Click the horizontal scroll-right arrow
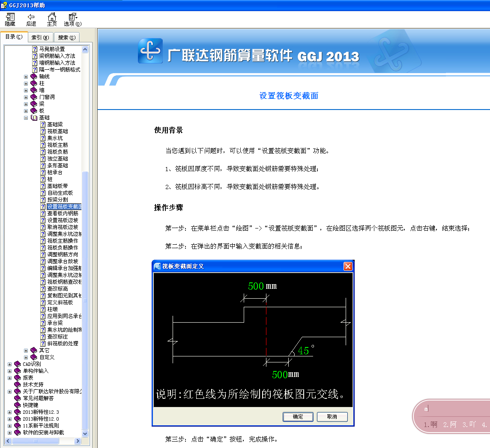The width and height of the screenshot is (490, 448). (x=78, y=441)
